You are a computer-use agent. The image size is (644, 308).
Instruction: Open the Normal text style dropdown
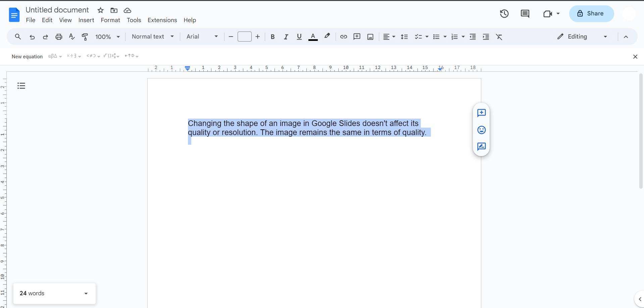(x=153, y=37)
